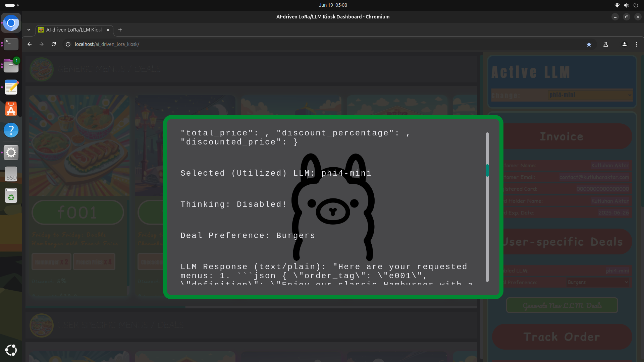Open a new browser tab
Image resolution: width=644 pixels, height=362 pixels.
[120, 30]
